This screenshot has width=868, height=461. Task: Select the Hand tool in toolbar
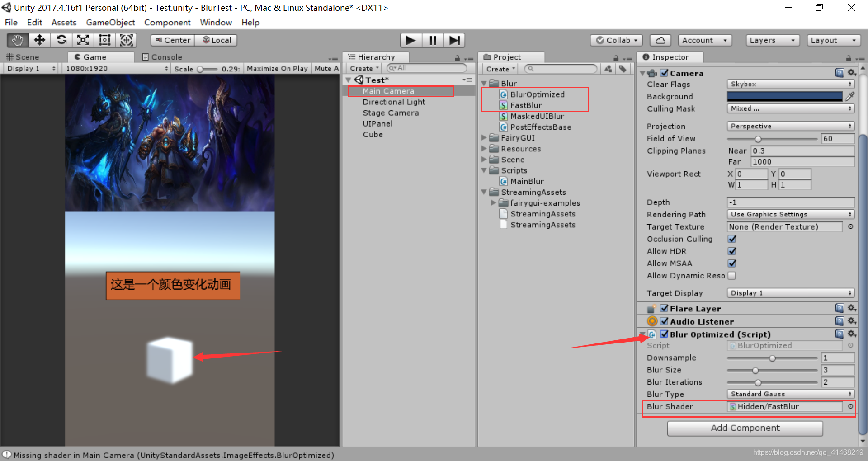tap(18, 40)
